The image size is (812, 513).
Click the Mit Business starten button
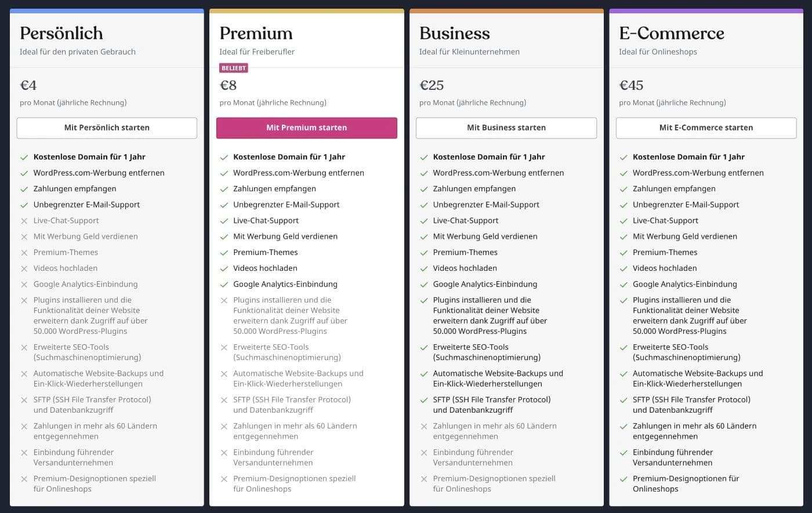pos(506,128)
